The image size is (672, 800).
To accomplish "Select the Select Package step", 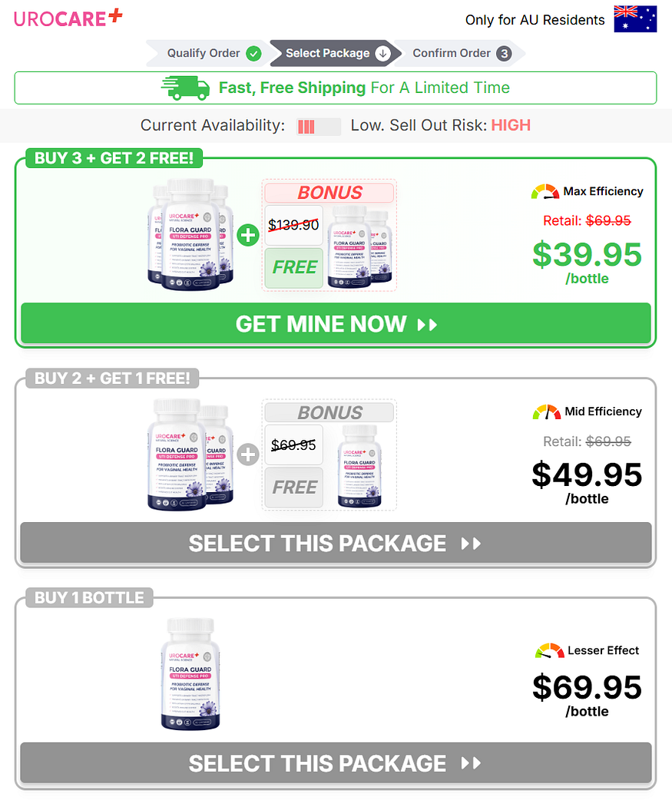I will pyautogui.click(x=335, y=53).
